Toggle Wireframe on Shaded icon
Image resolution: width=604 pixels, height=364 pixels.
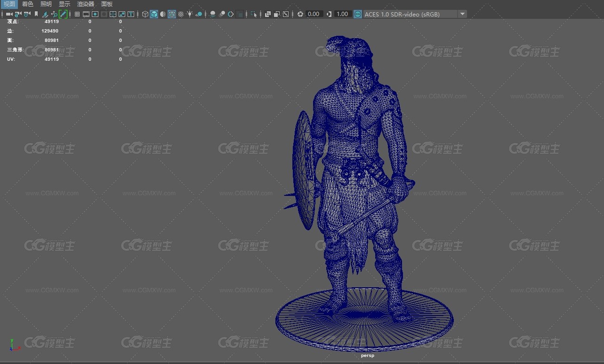tap(172, 14)
